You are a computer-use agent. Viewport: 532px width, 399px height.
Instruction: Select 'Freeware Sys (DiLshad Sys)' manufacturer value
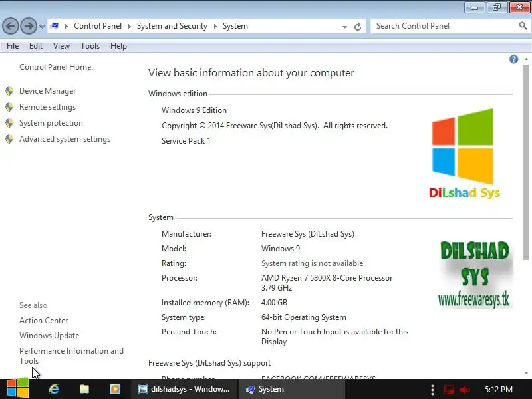pos(308,234)
